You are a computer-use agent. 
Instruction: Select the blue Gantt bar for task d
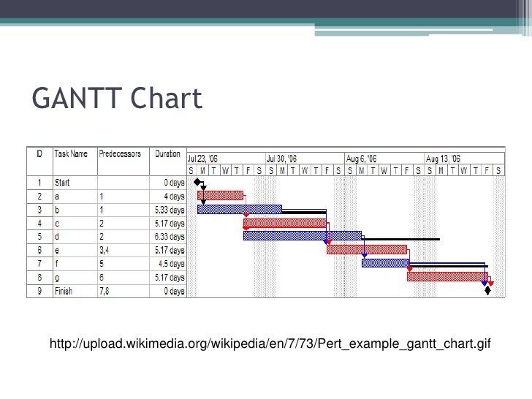tap(303, 235)
